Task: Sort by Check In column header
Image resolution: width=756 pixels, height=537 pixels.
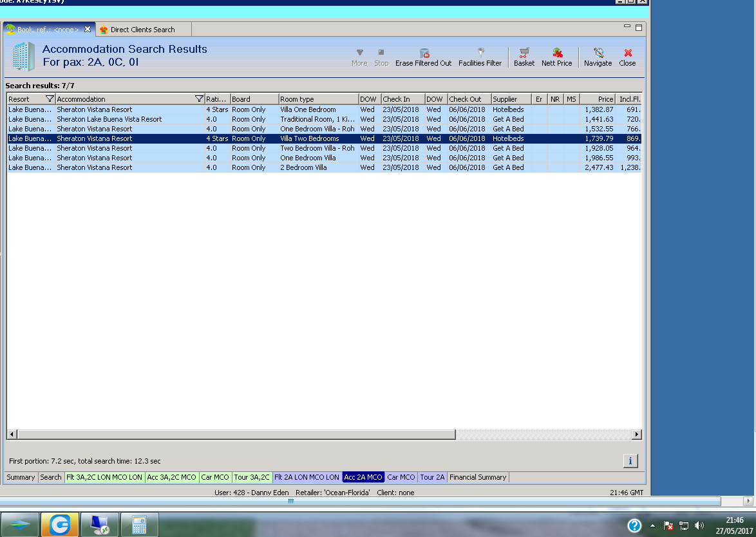Action: pos(402,99)
